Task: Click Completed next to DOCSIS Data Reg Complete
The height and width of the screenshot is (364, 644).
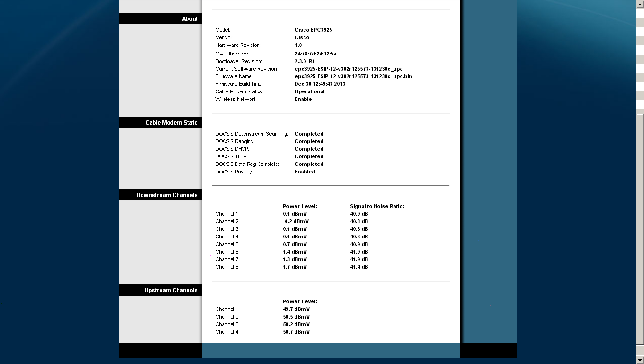Action: 309,164
